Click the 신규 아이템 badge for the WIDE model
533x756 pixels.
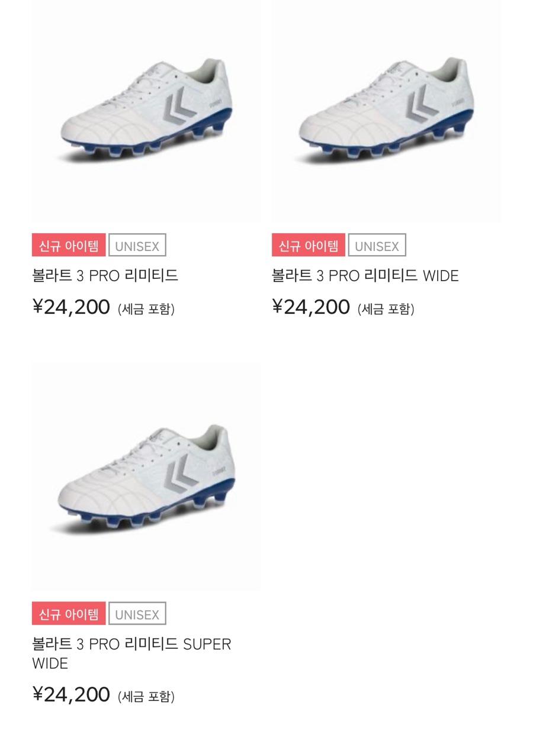[x=309, y=246]
